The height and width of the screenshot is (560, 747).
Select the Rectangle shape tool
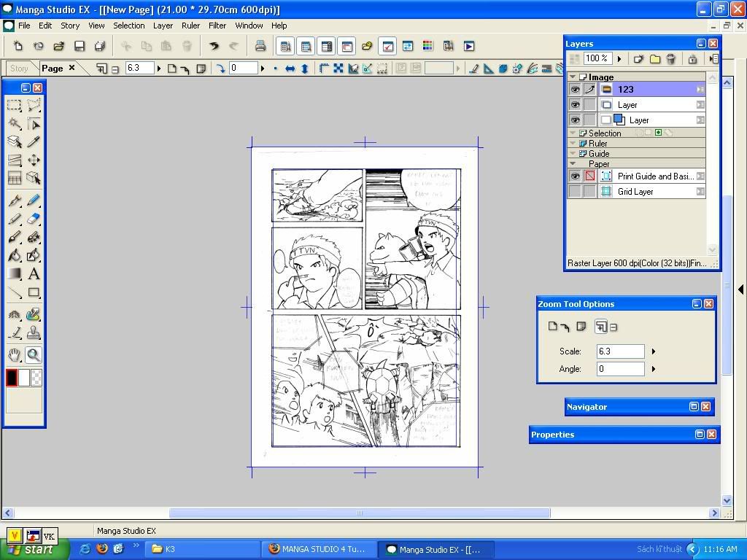pyautogui.click(x=34, y=292)
